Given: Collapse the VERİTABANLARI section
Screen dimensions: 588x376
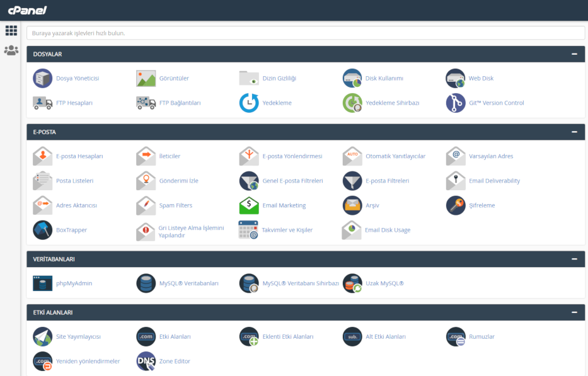Looking at the screenshot, I should 574,259.
